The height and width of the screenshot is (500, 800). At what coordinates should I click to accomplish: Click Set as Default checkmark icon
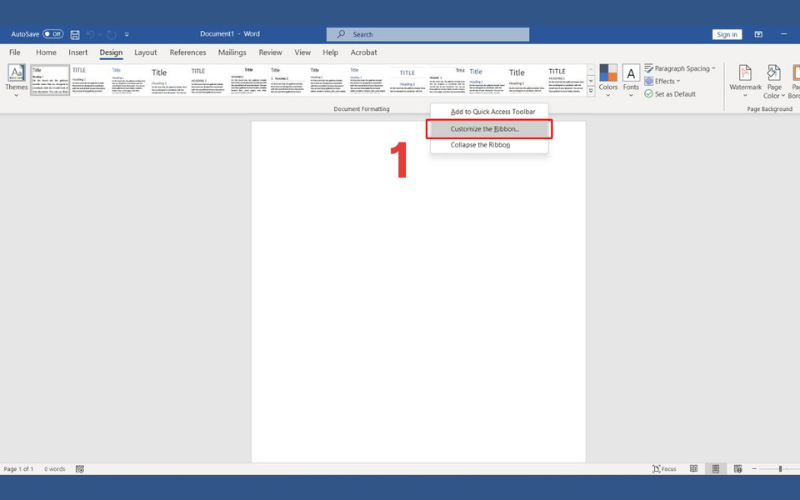[x=649, y=94]
